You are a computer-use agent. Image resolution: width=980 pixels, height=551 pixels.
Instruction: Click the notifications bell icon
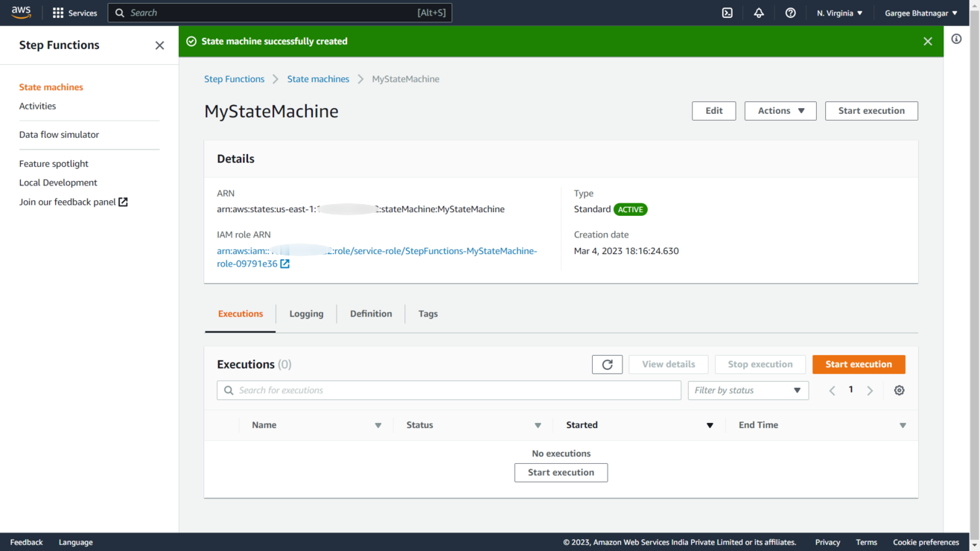(x=759, y=13)
